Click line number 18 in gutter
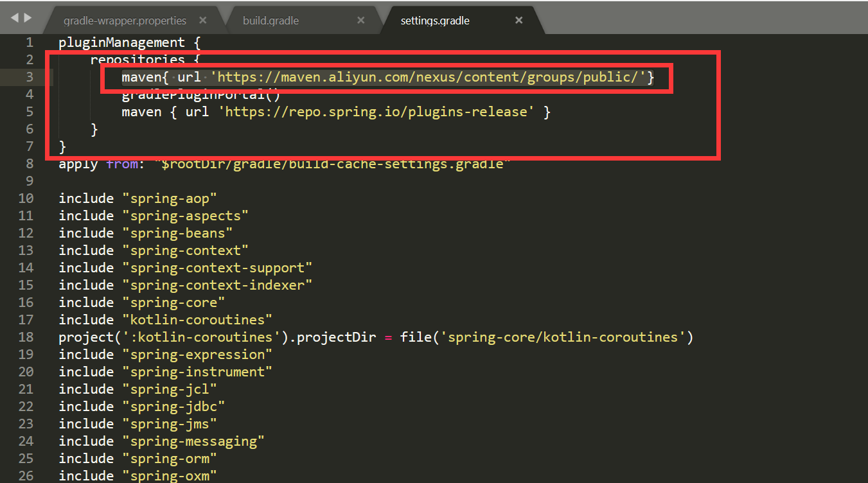868x483 pixels. (26, 337)
